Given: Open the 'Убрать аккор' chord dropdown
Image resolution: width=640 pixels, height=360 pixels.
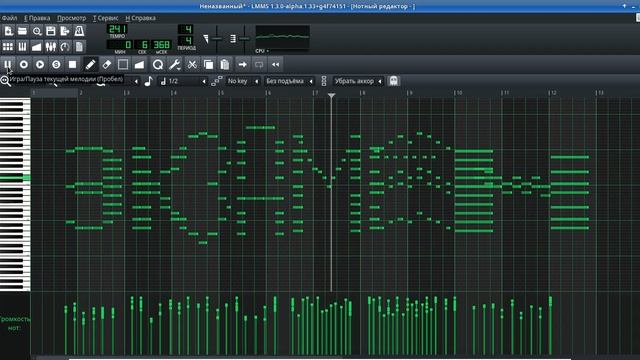Looking at the screenshot, I should click(358, 81).
